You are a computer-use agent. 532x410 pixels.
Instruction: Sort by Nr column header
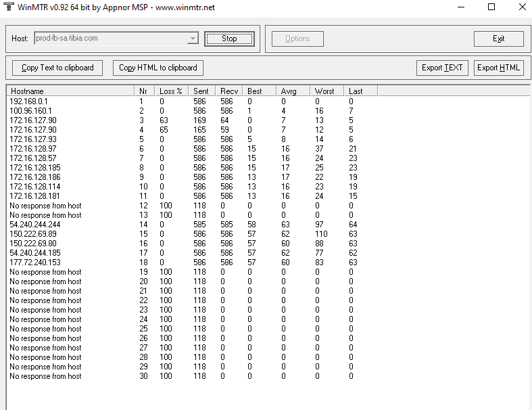[145, 91]
